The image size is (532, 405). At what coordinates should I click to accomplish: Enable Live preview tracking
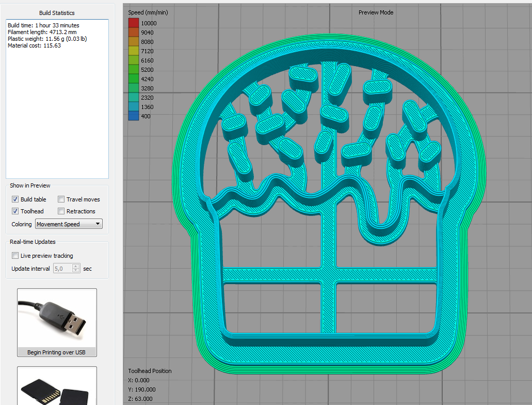[15, 256]
